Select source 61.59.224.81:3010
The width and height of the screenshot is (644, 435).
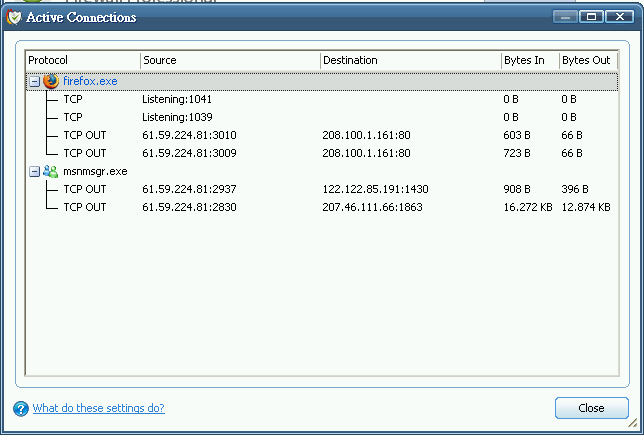point(189,136)
